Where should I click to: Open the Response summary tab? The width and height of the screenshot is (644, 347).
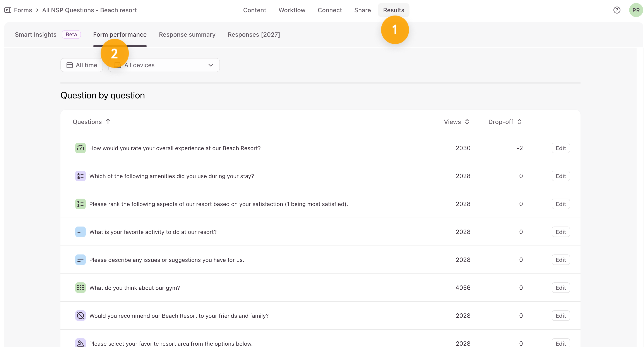(x=187, y=34)
